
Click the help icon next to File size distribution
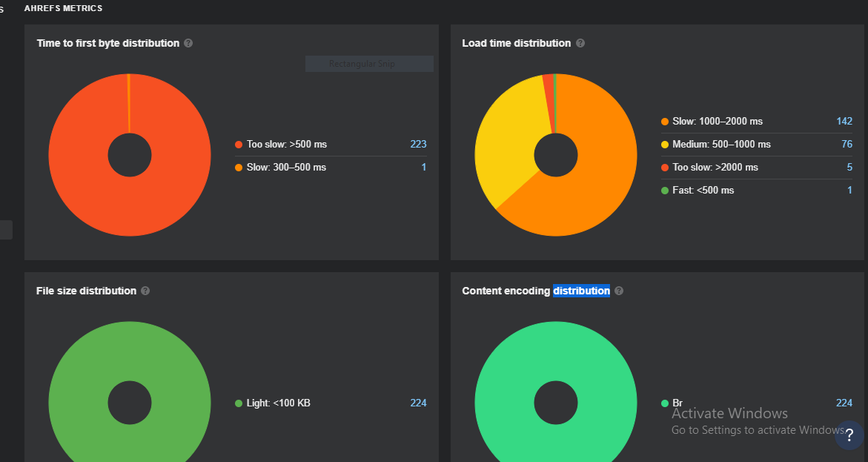pos(145,291)
